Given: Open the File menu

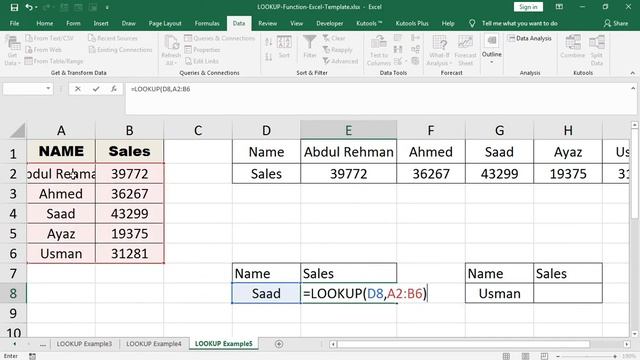Looking at the screenshot, I should pyautogui.click(x=14, y=23).
